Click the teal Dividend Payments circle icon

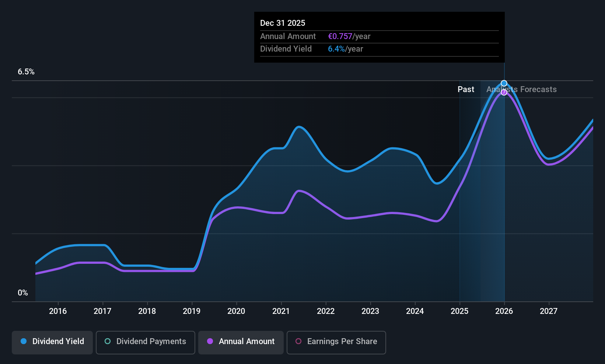click(x=108, y=341)
